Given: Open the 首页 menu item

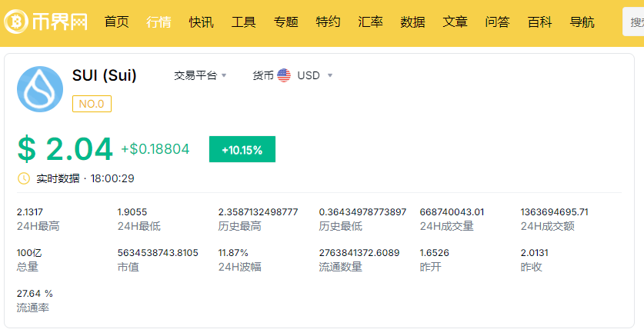Looking at the screenshot, I should click(117, 22).
